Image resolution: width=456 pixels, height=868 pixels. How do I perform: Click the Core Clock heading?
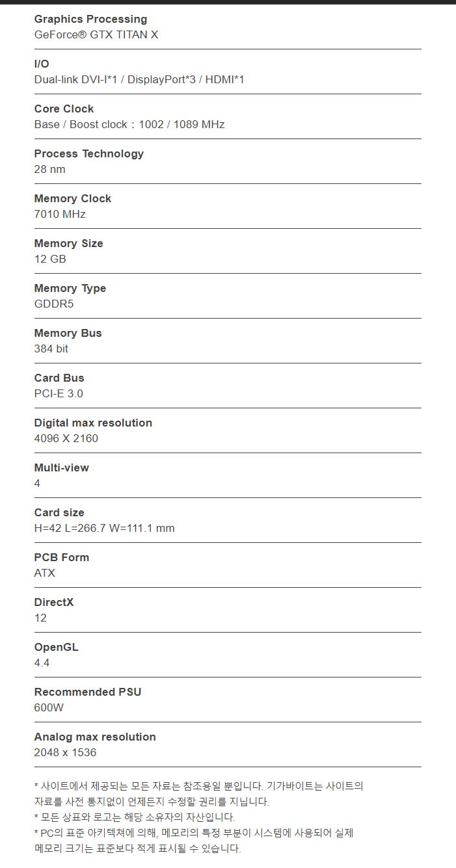click(64, 109)
